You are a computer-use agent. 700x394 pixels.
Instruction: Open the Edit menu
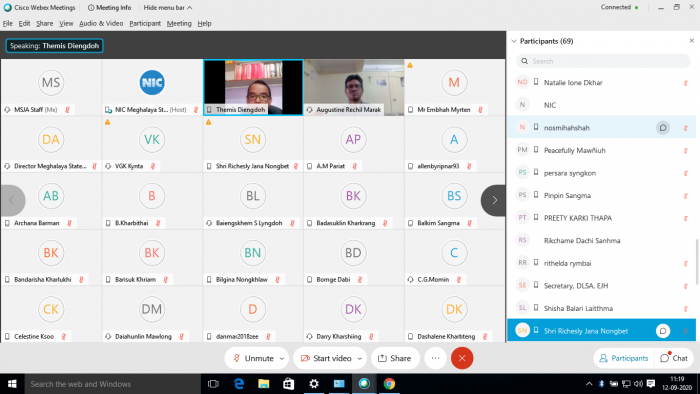pyautogui.click(x=24, y=23)
